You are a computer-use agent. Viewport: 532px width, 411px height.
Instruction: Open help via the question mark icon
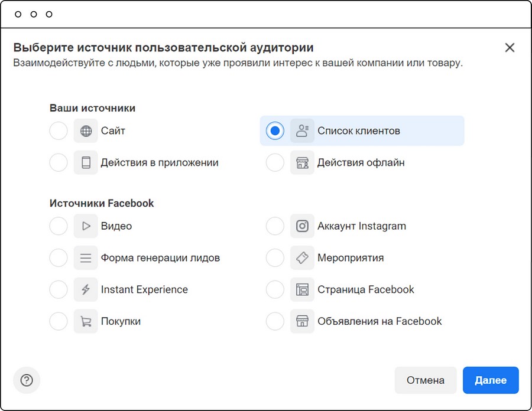pos(27,380)
